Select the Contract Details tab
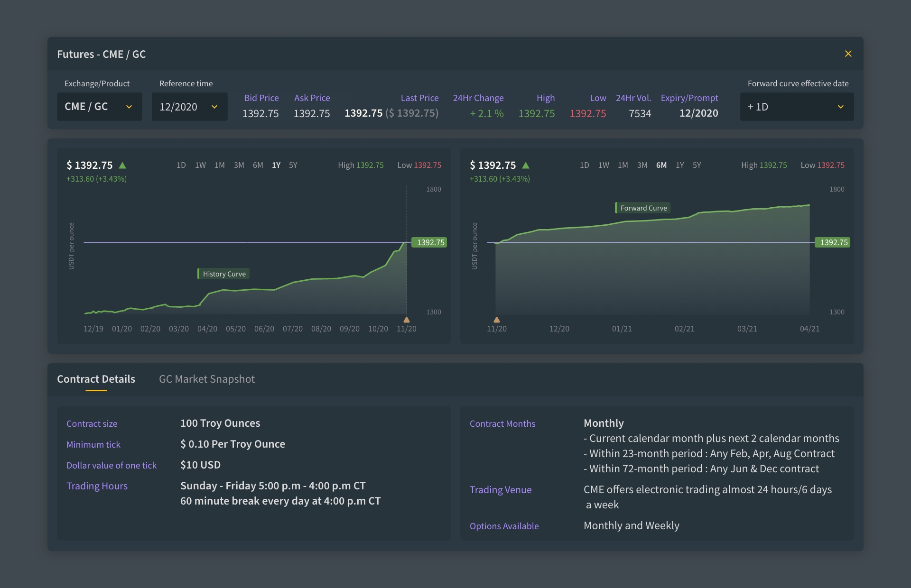Screen dimensions: 911x588 (x=96, y=379)
